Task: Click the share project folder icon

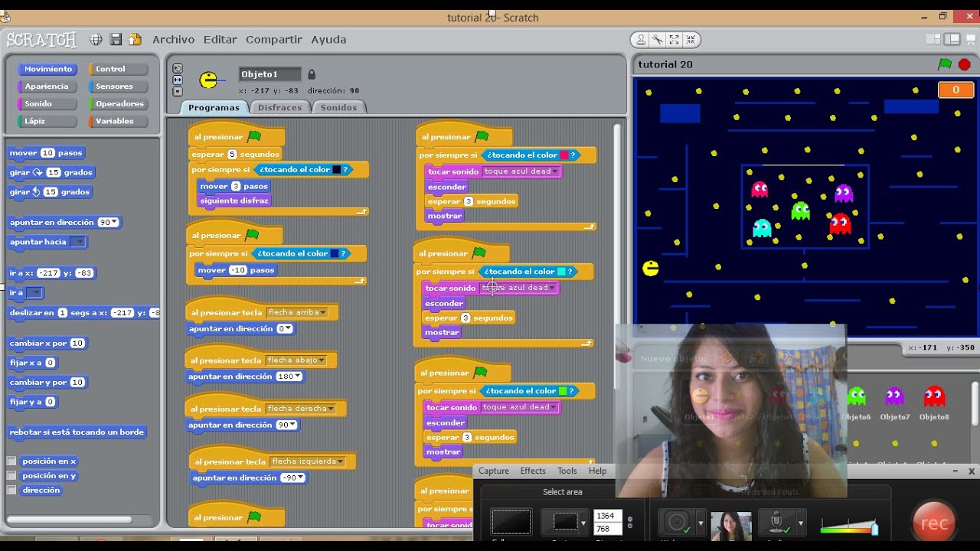Action: pos(135,40)
